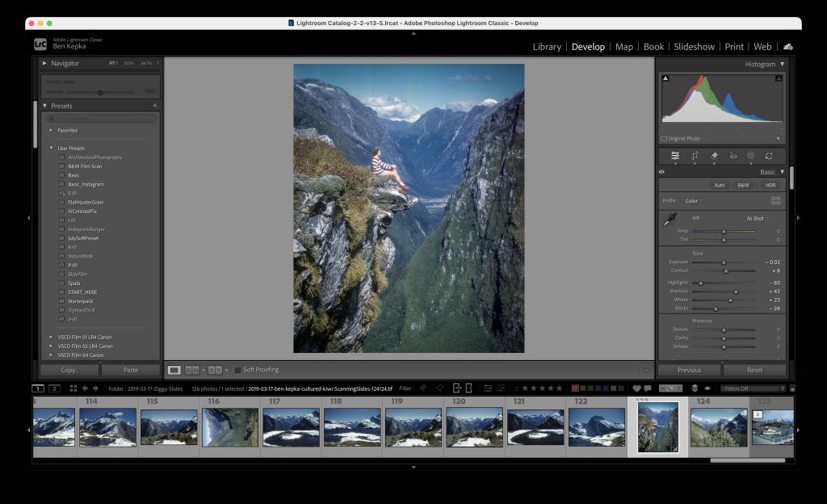Click the flagged filter icon

[x=423, y=388]
